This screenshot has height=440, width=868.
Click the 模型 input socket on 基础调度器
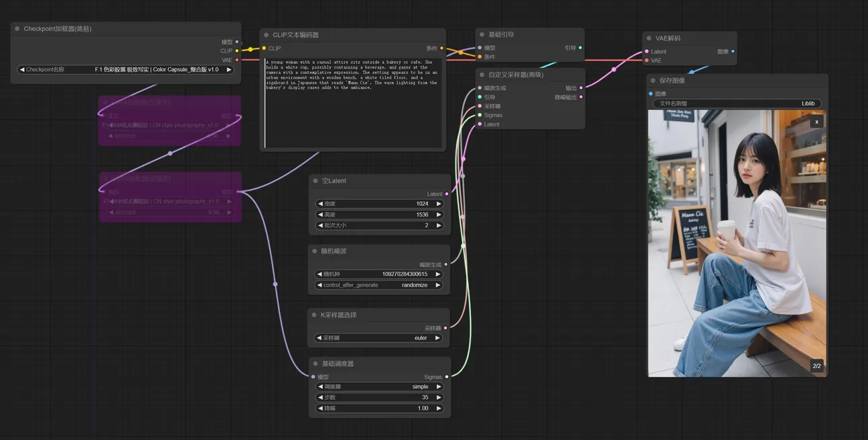click(313, 377)
